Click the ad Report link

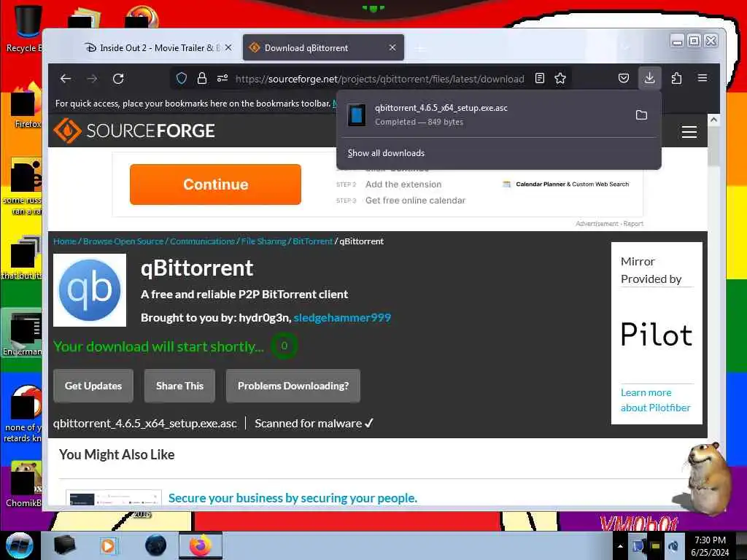pyautogui.click(x=634, y=224)
